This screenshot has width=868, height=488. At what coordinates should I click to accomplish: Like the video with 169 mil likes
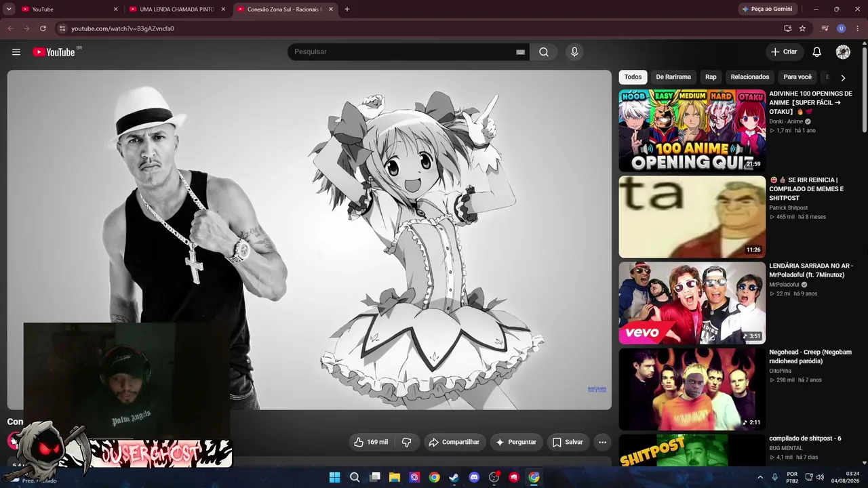click(371, 442)
